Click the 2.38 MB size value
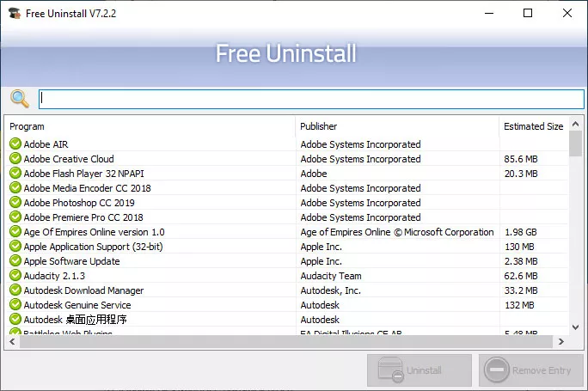This screenshot has width=588, height=391. coord(521,261)
